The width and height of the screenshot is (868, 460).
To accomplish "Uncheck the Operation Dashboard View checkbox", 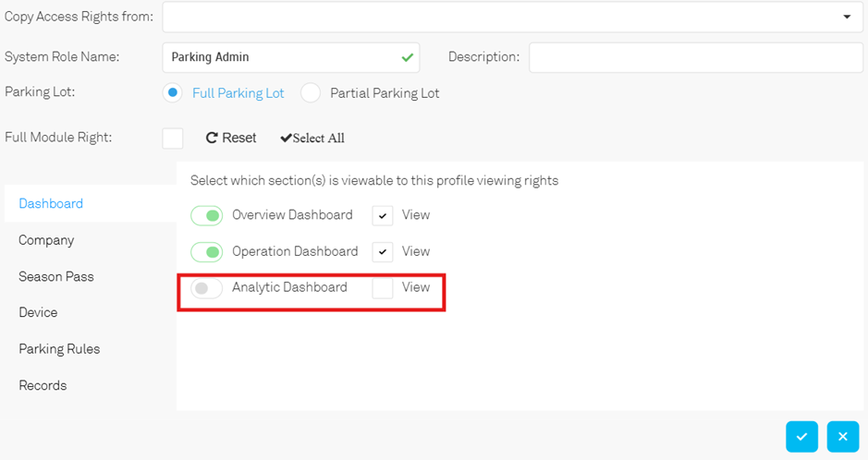I will tap(383, 252).
